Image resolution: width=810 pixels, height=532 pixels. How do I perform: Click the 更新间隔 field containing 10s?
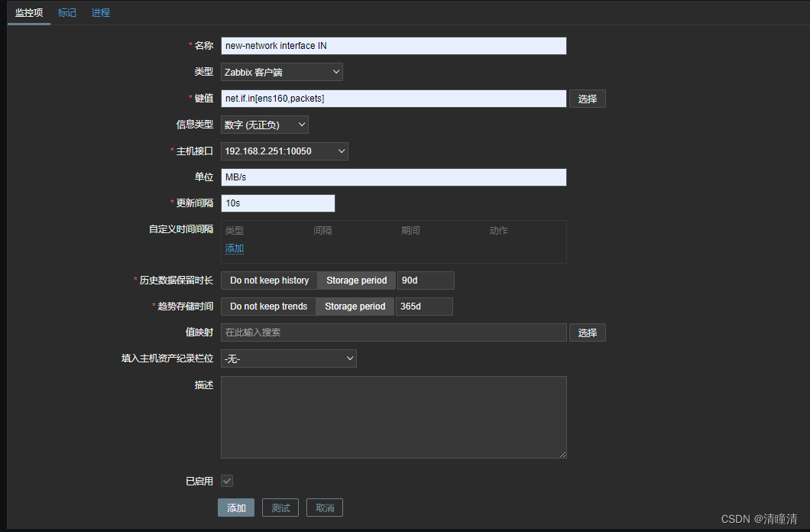pos(278,203)
